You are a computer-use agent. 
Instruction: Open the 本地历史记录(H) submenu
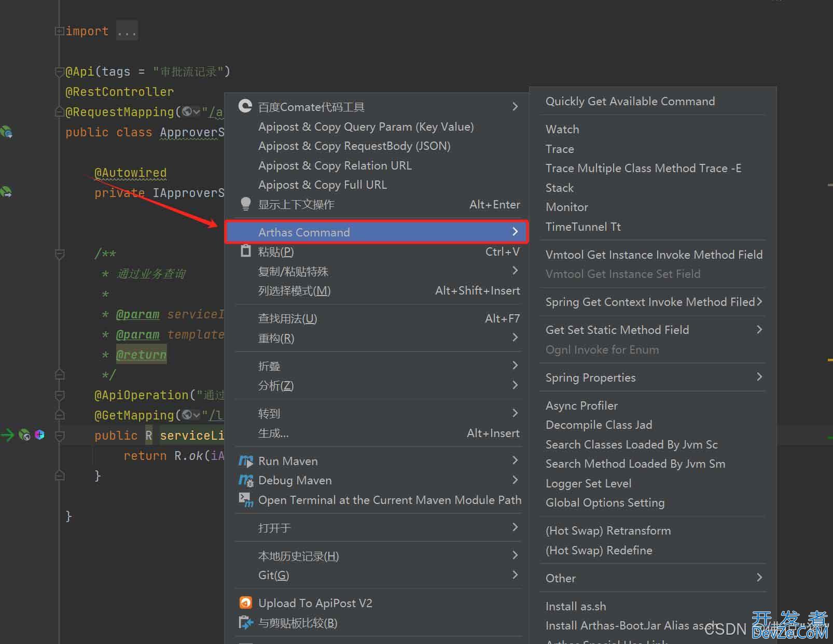[x=377, y=556]
